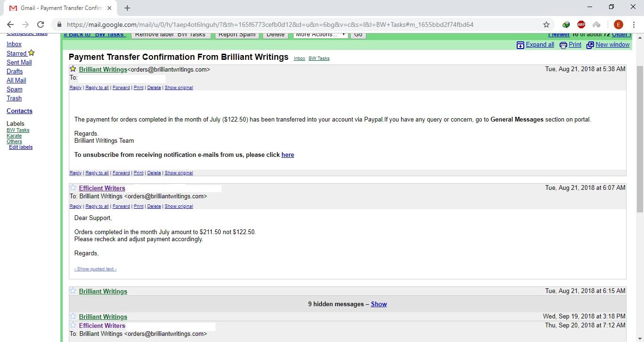
Task: Open the Spam folder
Action: point(15,89)
